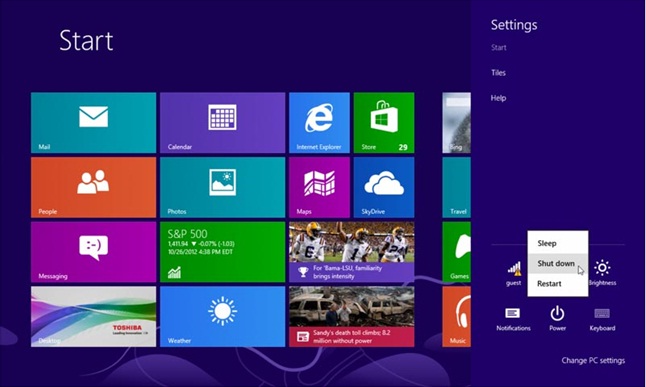Screen dimensions: 646x387
Task: Open the Toshiba Desktop tile
Action: 94,317
